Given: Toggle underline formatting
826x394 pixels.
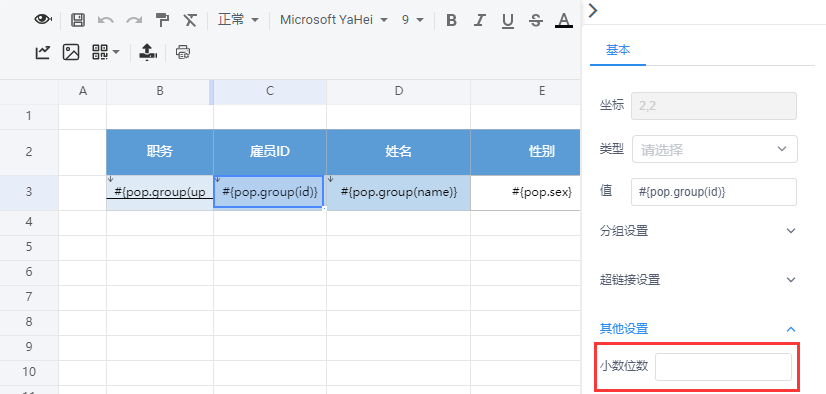Looking at the screenshot, I should click(x=508, y=20).
